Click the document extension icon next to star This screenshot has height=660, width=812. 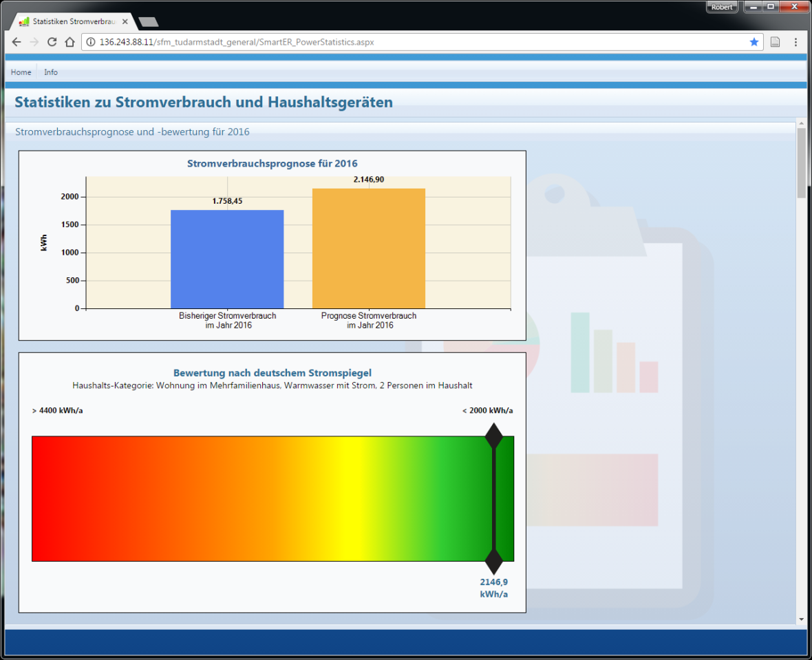tap(775, 42)
